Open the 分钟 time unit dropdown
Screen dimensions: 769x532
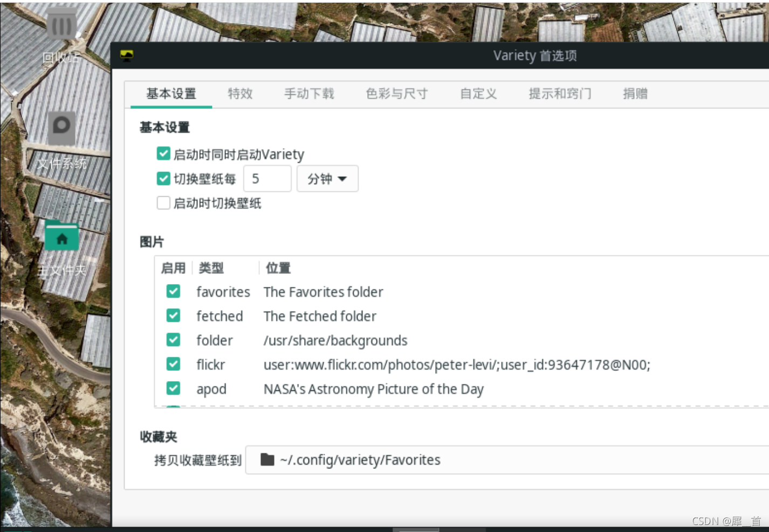pos(327,178)
